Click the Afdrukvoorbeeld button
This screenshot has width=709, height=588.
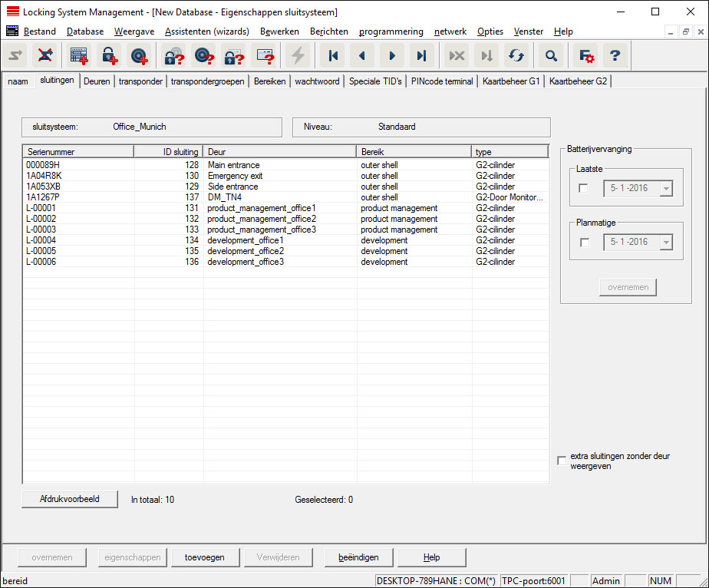coord(70,499)
